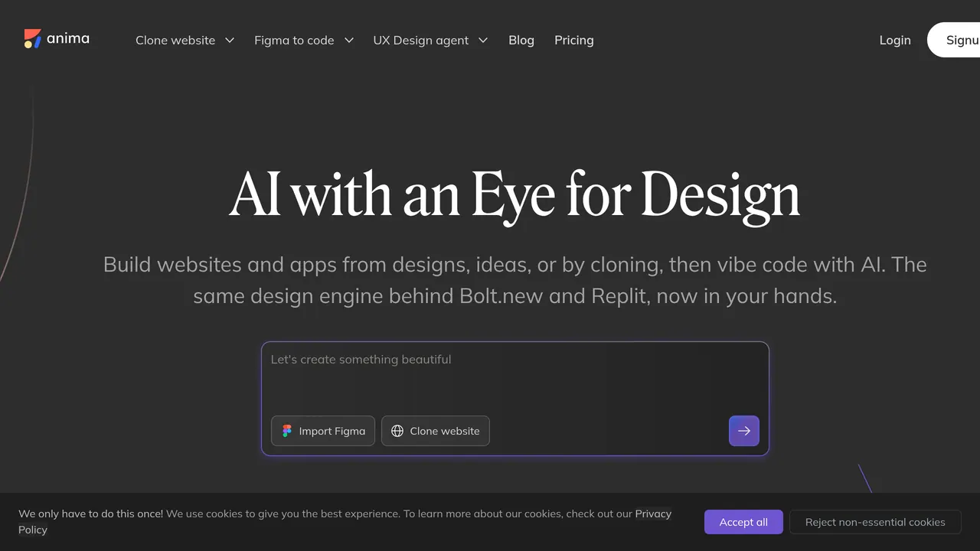The width and height of the screenshot is (980, 551).
Task: Click the chevron beside UX Design agent
Action: pos(483,40)
